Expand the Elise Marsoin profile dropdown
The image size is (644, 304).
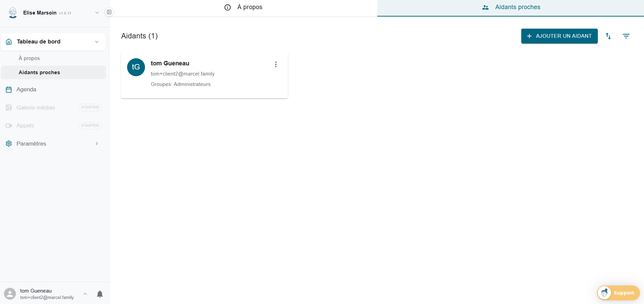pos(97,13)
